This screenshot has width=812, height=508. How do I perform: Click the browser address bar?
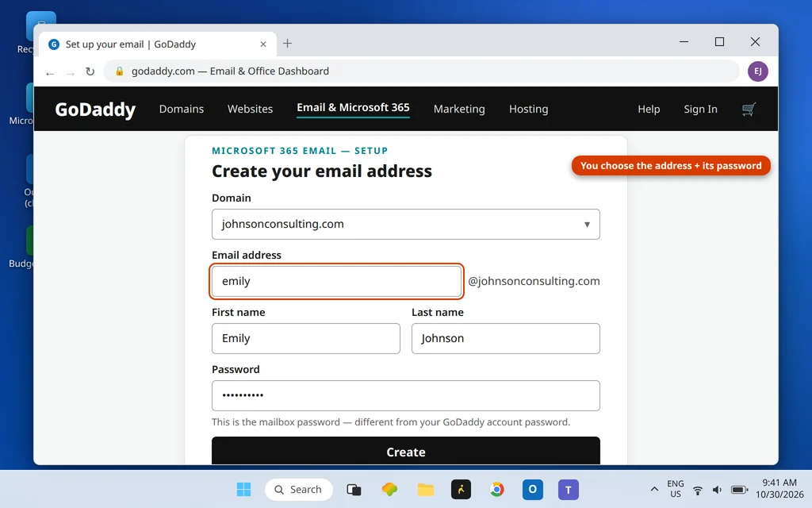421,71
